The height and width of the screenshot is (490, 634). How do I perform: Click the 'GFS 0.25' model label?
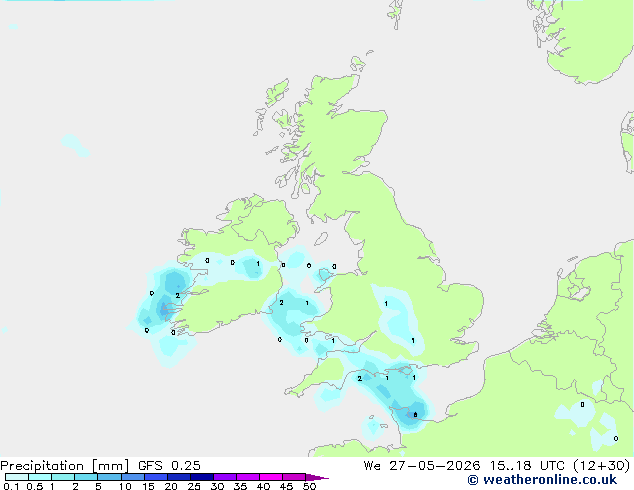tap(169, 466)
